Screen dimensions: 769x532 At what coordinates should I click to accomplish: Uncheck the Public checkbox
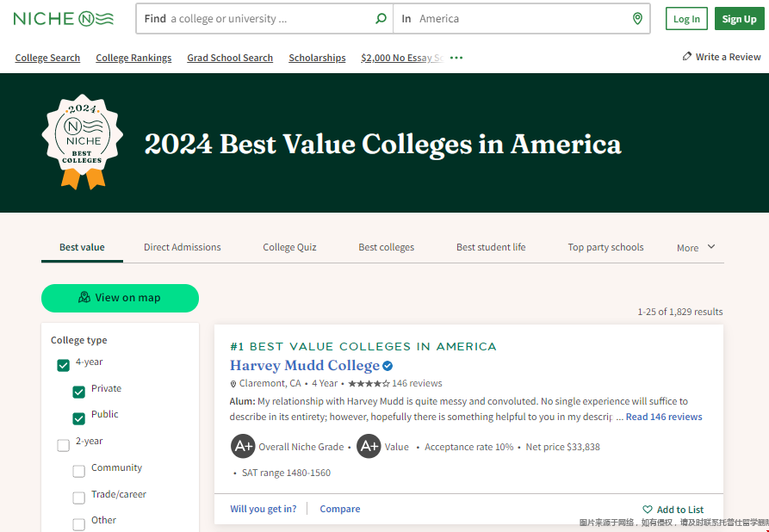[78, 418]
